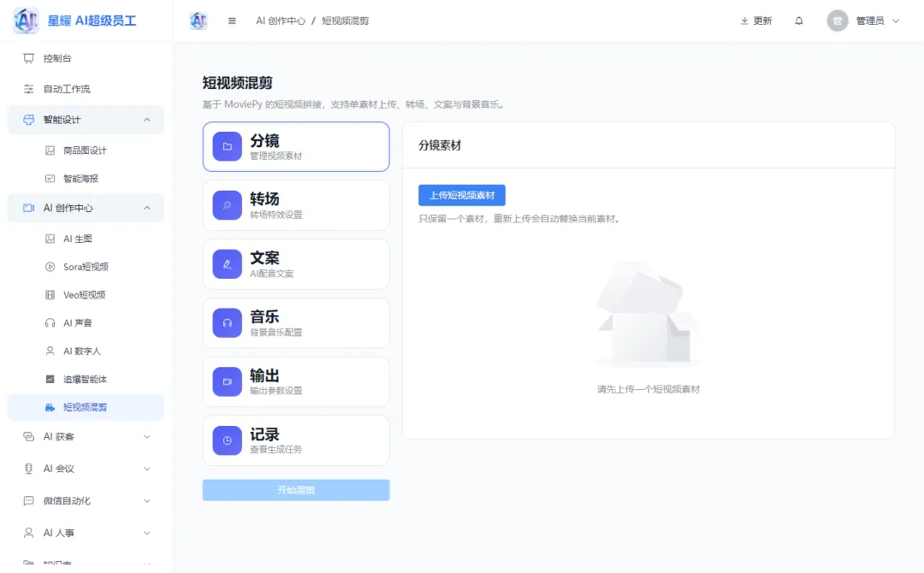Click the sidebar collapse hamburger icon
This screenshot has width=924, height=573.
coord(232,21)
